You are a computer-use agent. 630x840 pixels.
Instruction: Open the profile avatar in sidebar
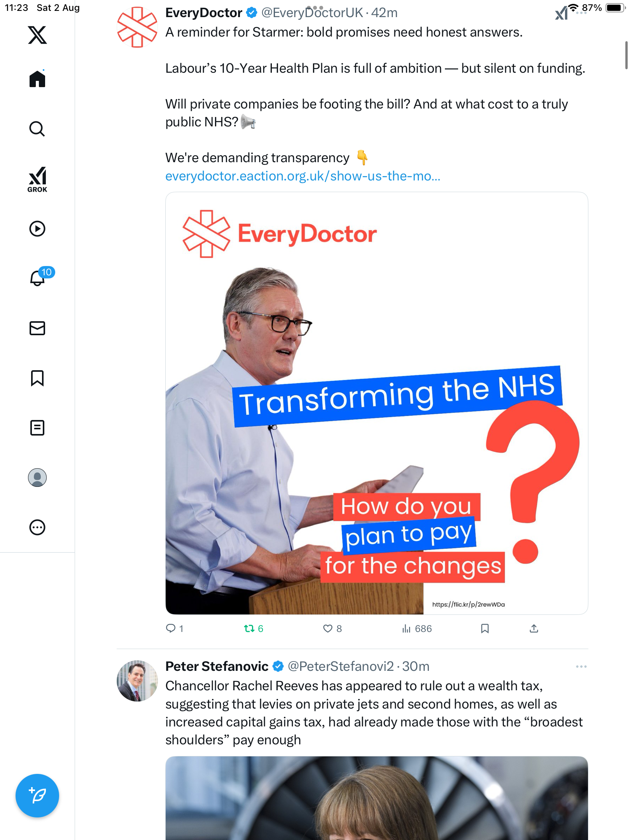37,478
